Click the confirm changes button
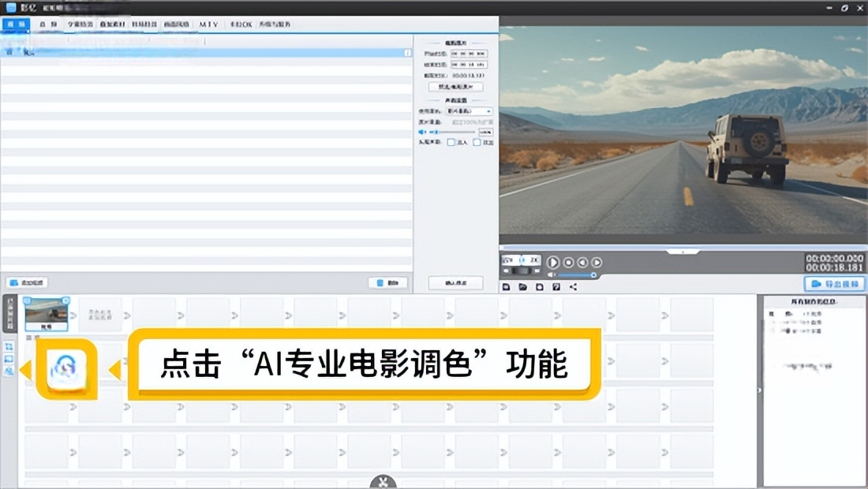868x489 pixels. pyautogui.click(x=455, y=282)
